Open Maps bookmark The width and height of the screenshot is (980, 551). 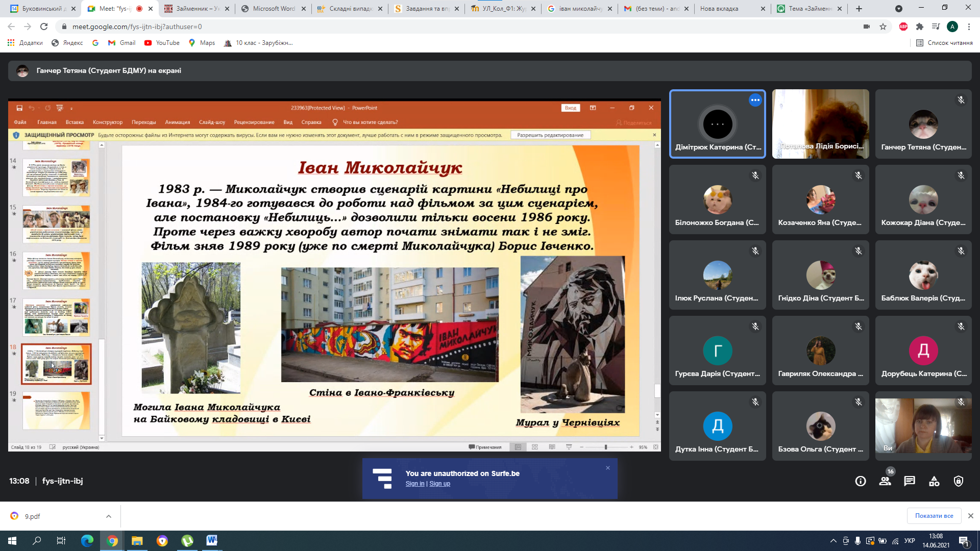(202, 43)
